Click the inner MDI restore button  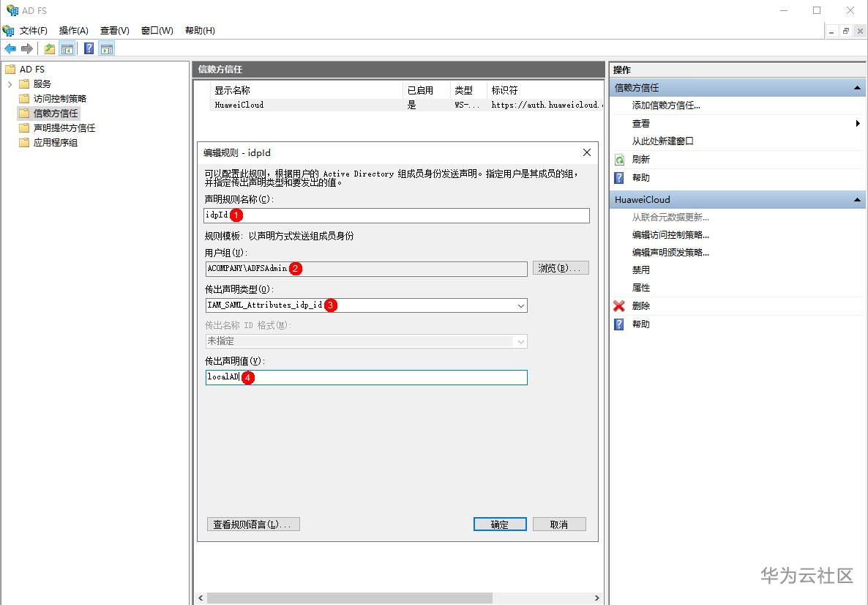[845, 31]
